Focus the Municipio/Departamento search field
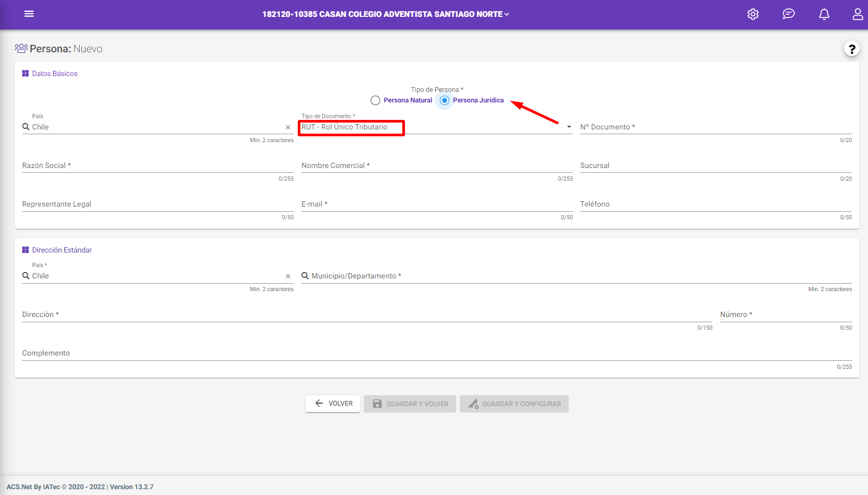Image resolution: width=868 pixels, height=495 pixels. [577, 276]
